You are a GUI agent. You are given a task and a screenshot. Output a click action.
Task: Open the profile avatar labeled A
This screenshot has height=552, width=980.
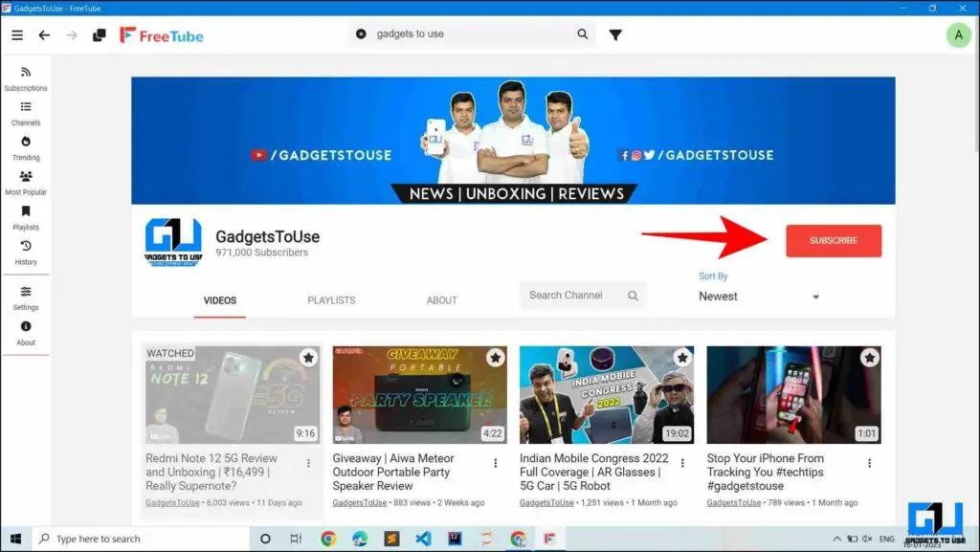click(958, 35)
